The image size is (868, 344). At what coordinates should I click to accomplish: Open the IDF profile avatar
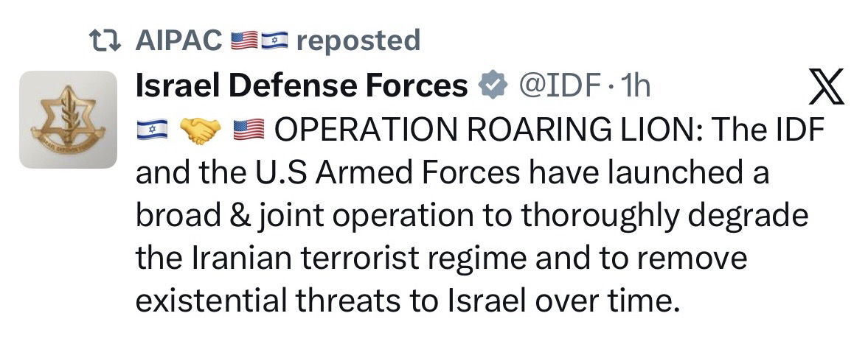[x=68, y=120]
